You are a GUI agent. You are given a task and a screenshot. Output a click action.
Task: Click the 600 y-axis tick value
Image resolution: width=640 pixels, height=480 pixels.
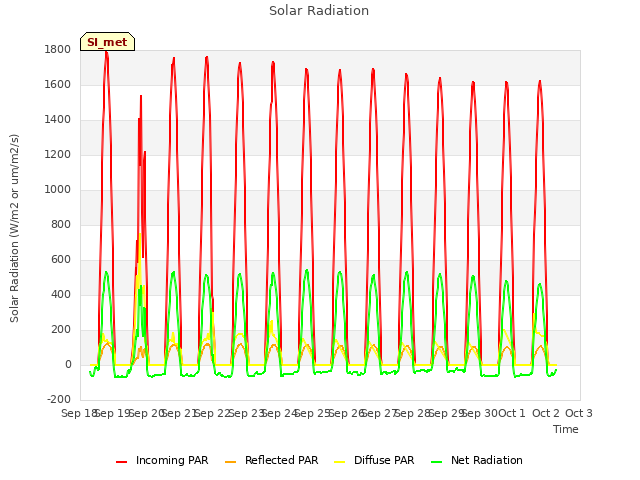(61, 260)
